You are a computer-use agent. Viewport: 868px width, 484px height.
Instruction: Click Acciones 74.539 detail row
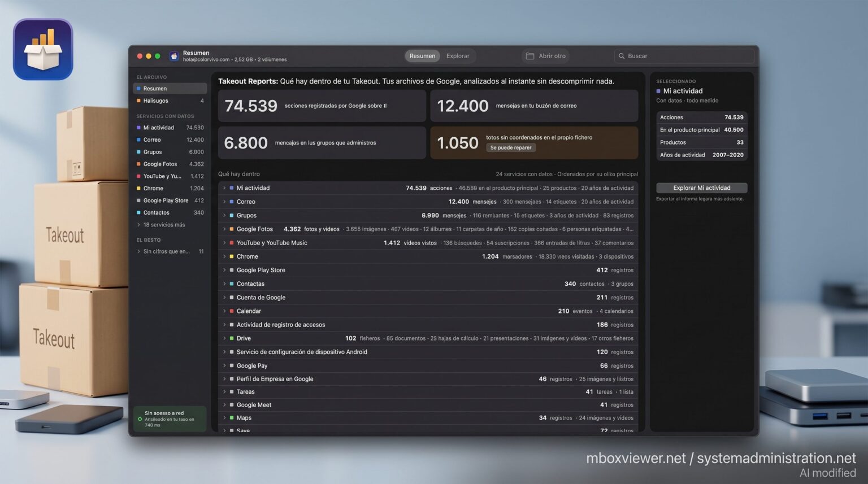701,117
